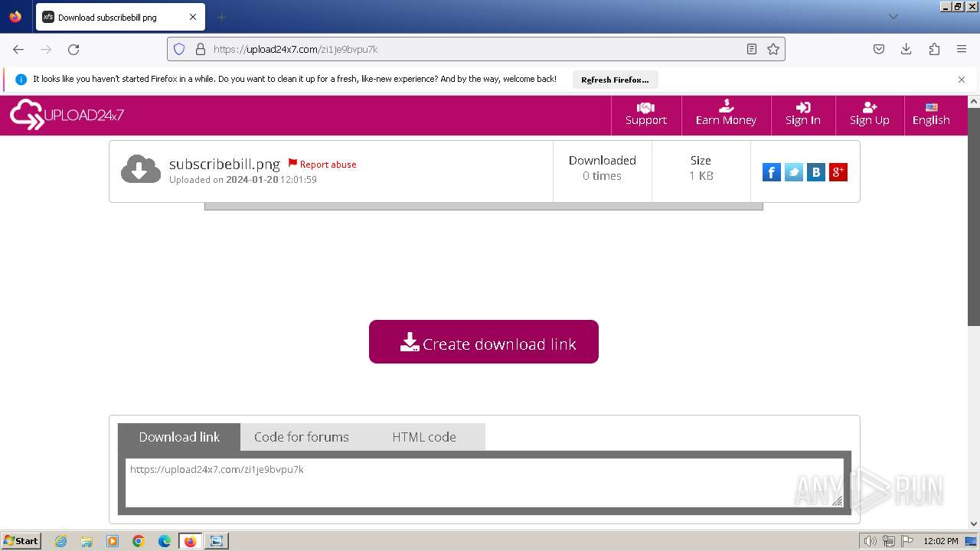Open Microsoft Edge from the taskbar
The height and width of the screenshot is (551, 980).
click(x=165, y=541)
